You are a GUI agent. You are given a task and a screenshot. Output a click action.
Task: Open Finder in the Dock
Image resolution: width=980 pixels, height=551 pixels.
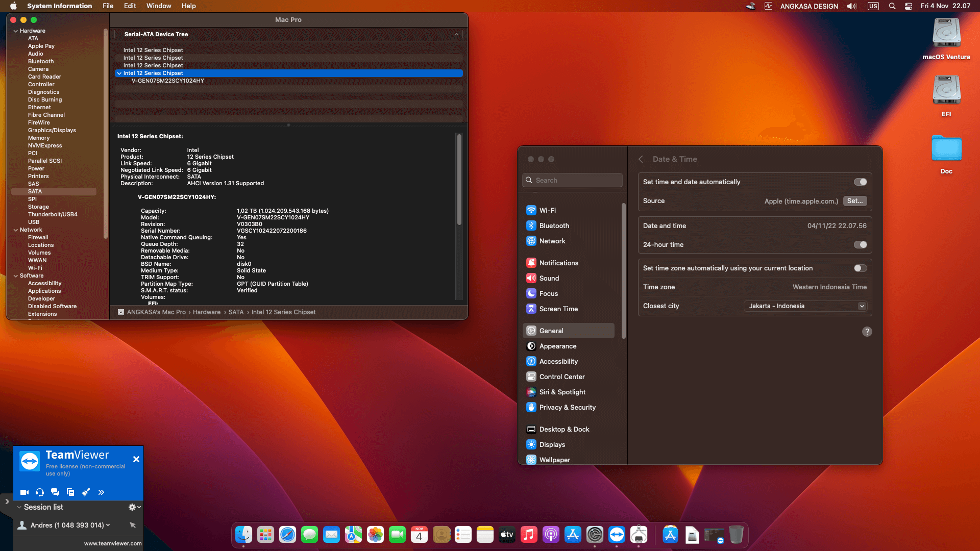(243, 535)
